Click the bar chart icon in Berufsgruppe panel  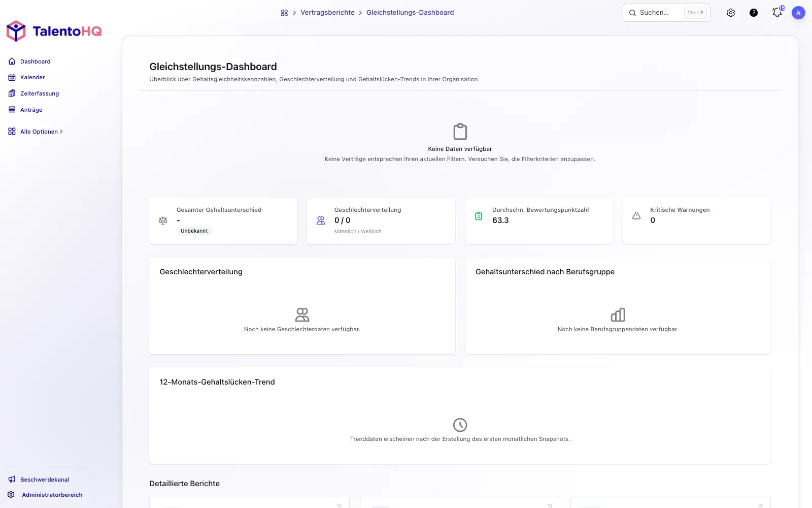[618, 315]
